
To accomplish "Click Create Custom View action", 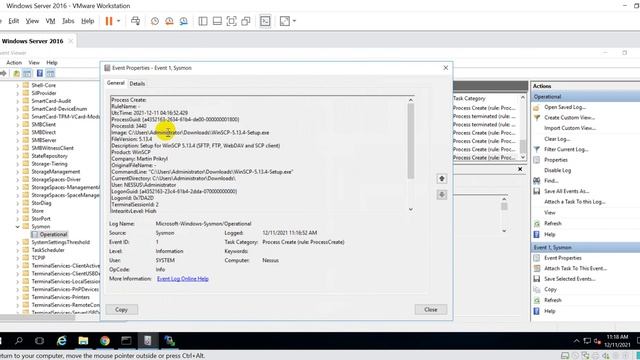I will coord(569,118).
